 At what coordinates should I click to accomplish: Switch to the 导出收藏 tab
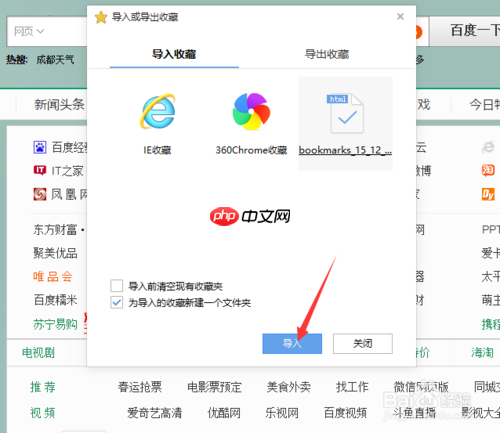click(x=327, y=54)
